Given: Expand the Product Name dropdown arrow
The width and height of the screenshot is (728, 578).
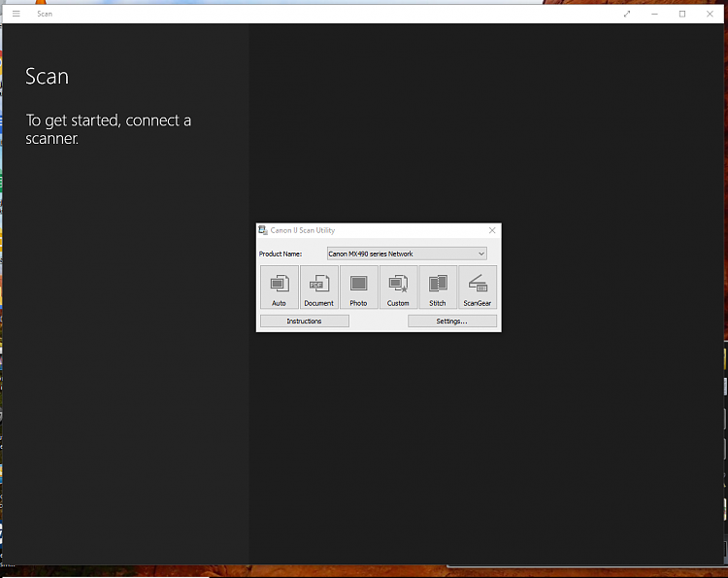Looking at the screenshot, I should [481, 254].
